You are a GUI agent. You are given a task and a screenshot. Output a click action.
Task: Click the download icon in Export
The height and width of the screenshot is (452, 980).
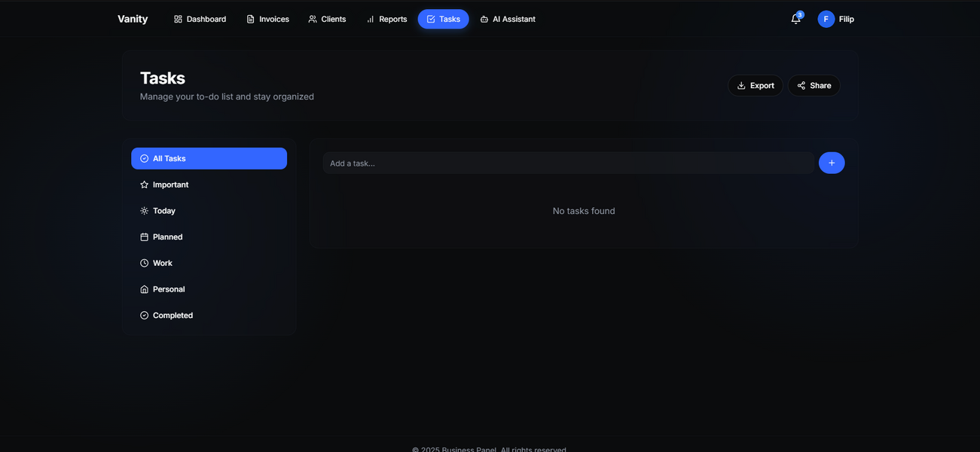[x=741, y=86]
